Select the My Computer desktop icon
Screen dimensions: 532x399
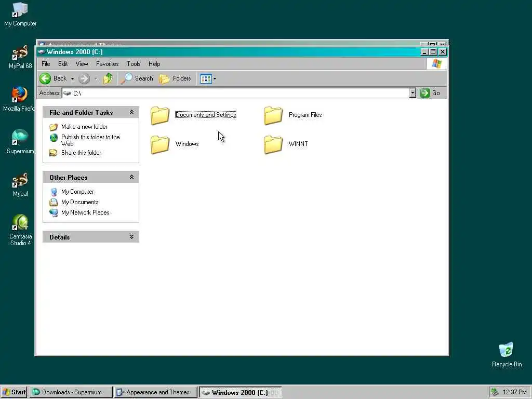(20, 15)
